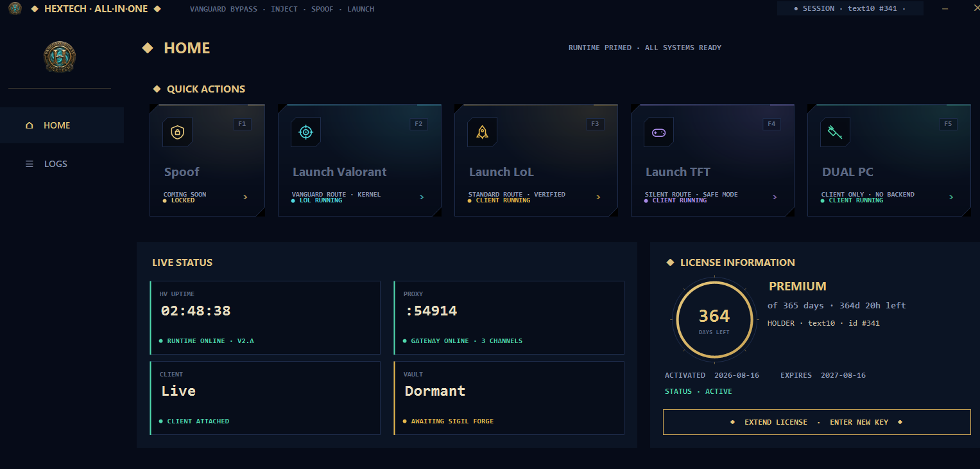Click the arrow chevron on the Spoof card
This screenshot has width=980, height=469.
[x=245, y=197]
